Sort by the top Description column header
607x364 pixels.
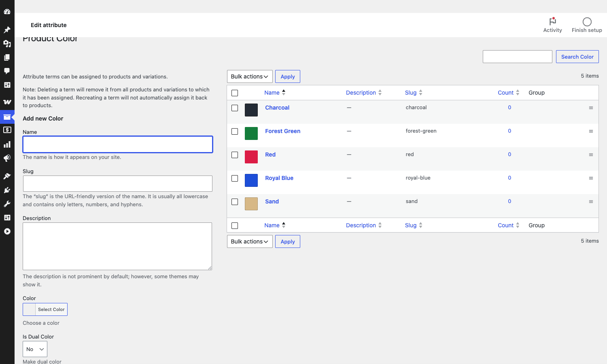point(363,93)
